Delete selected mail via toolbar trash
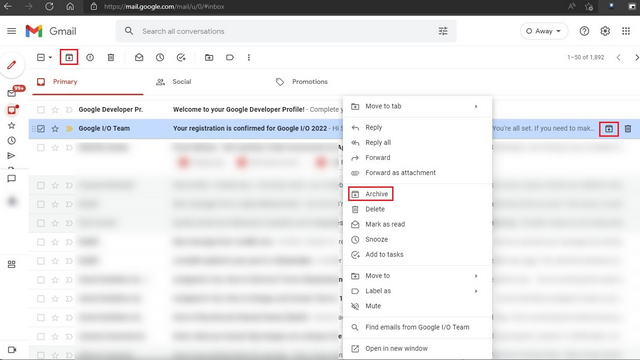Image resolution: width=640 pixels, height=360 pixels. (111, 58)
